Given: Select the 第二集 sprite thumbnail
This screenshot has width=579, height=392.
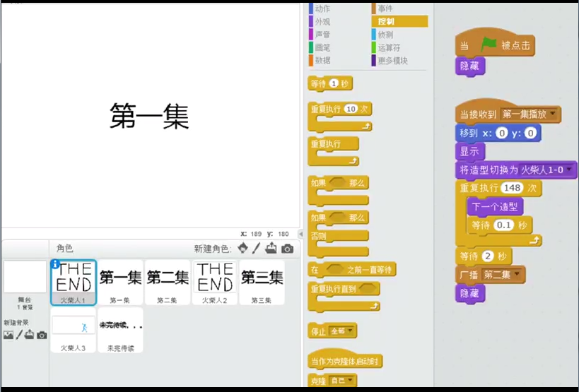Looking at the screenshot, I should click(168, 283).
